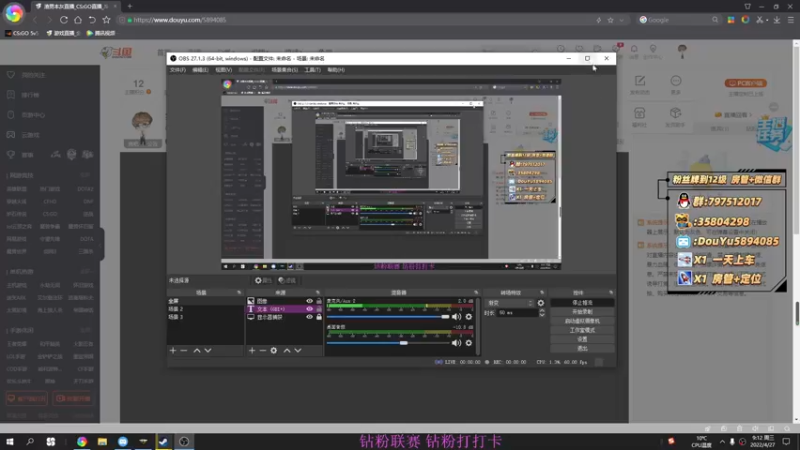
Task: Open 麦克风/Aux 2 audio settings gear
Action: [469, 317]
